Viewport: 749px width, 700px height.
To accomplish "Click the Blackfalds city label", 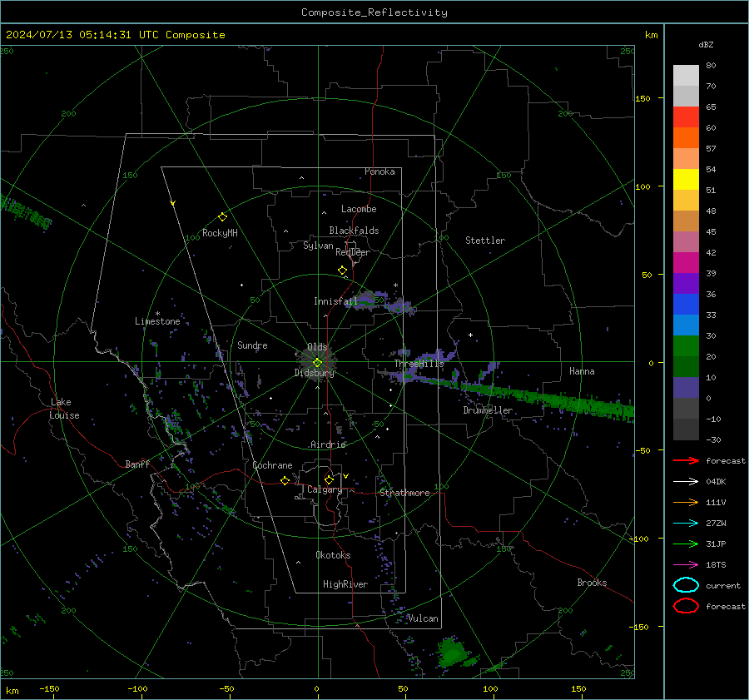I will pyautogui.click(x=354, y=231).
